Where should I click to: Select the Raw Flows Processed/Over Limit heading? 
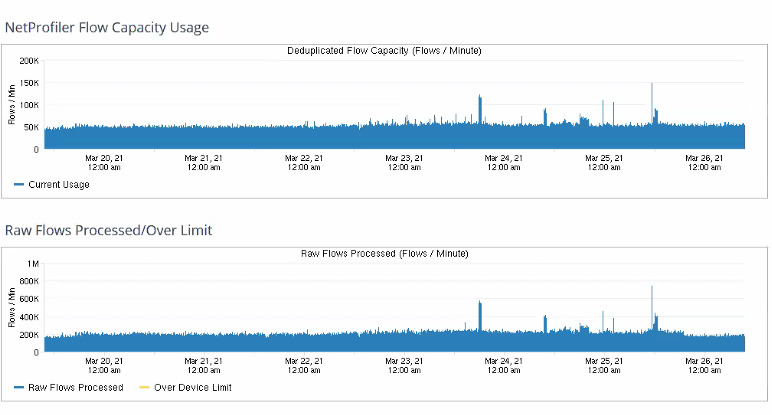[108, 230]
